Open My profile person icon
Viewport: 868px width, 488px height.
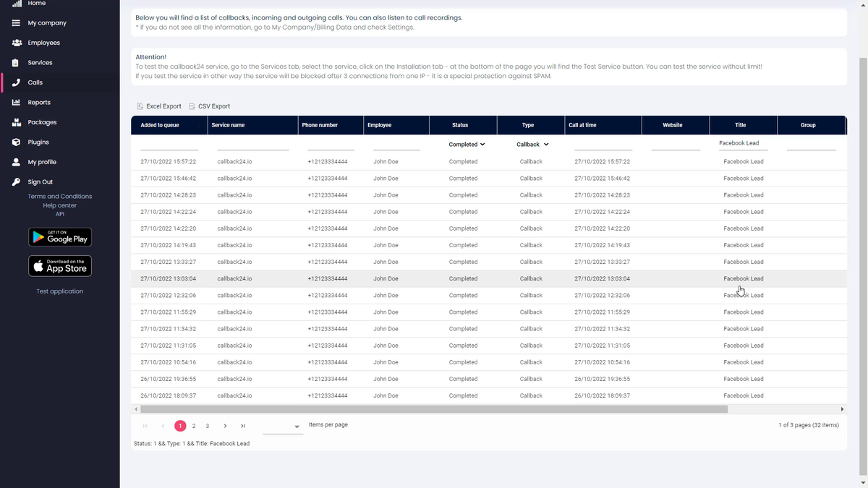(x=16, y=162)
